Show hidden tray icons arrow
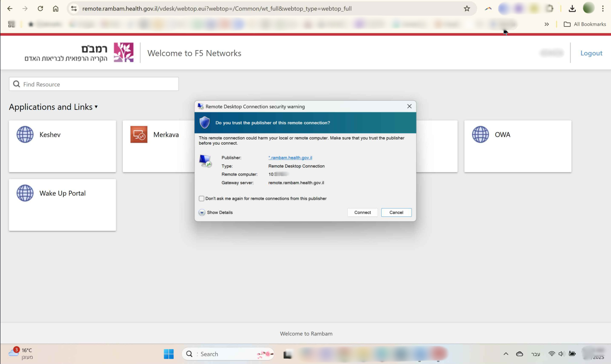 (x=506, y=354)
